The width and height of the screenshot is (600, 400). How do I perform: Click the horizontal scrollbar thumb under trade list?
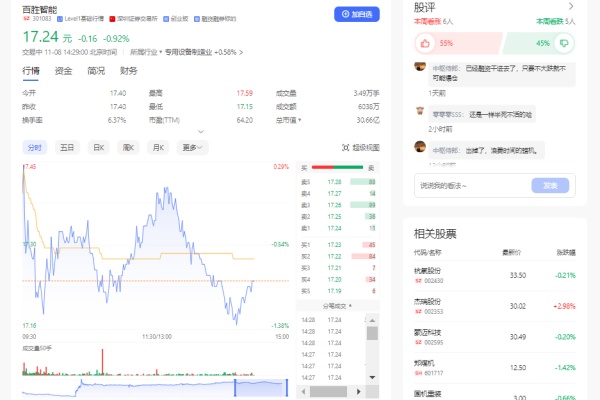click(328, 392)
